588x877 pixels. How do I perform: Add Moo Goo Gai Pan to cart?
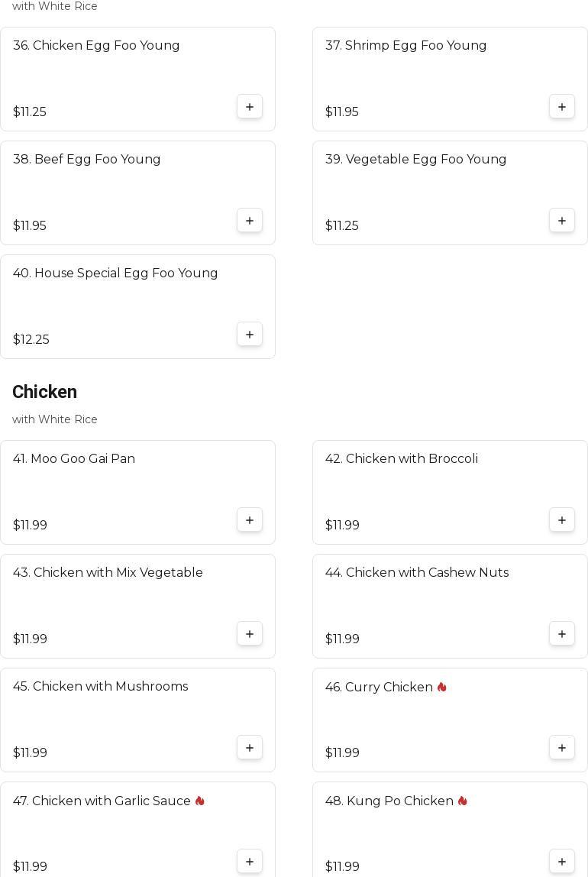point(250,520)
